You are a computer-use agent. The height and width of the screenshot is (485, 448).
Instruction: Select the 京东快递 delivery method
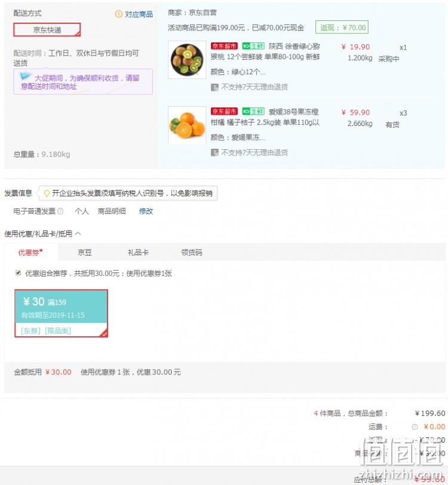click(47, 30)
